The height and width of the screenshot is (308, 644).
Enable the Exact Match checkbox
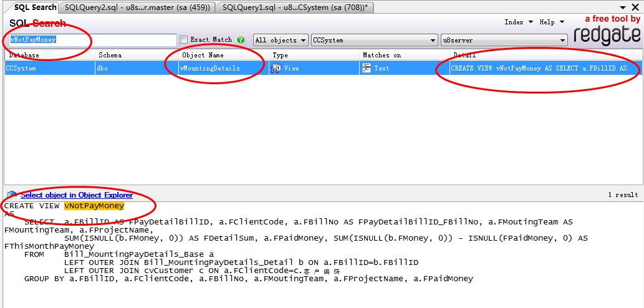[x=184, y=40]
